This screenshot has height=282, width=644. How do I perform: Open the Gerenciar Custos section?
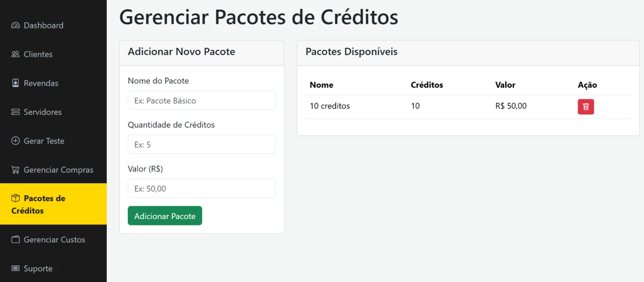53,240
